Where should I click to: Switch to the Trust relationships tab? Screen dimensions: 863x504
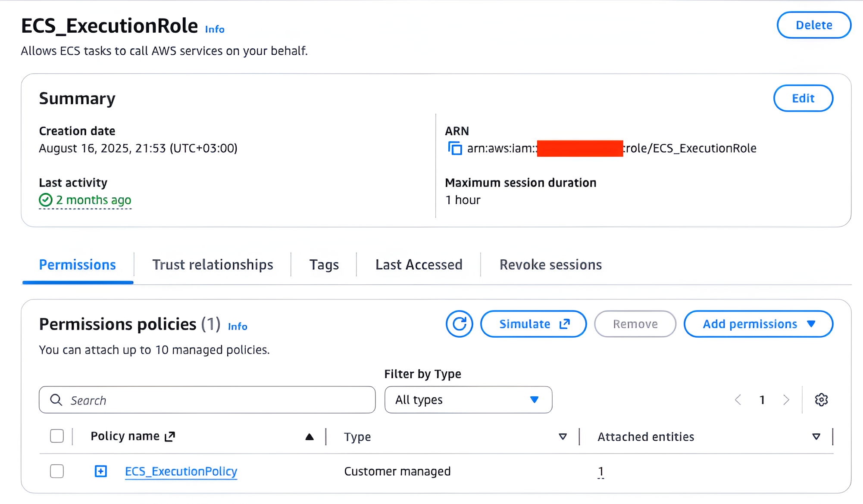point(213,264)
